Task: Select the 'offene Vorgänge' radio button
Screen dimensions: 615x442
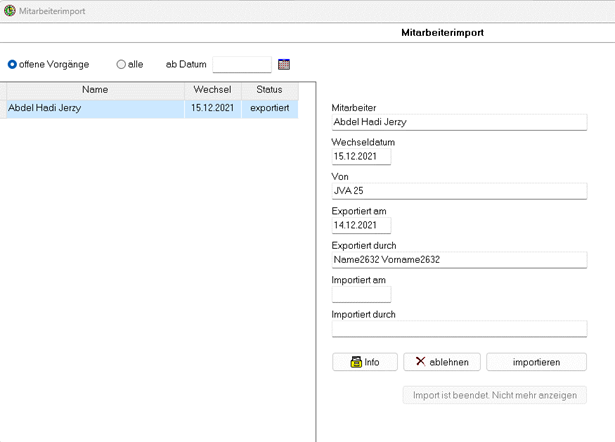Action: [x=12, y=64]
